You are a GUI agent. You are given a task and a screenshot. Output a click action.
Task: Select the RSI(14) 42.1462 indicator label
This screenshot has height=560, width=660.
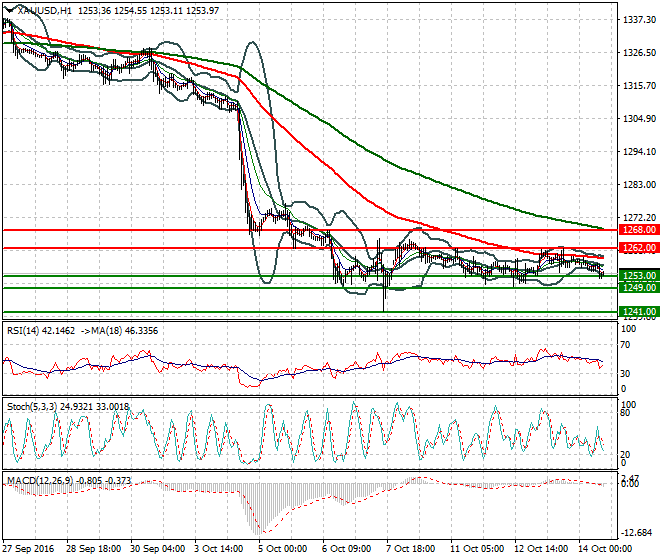41,331
